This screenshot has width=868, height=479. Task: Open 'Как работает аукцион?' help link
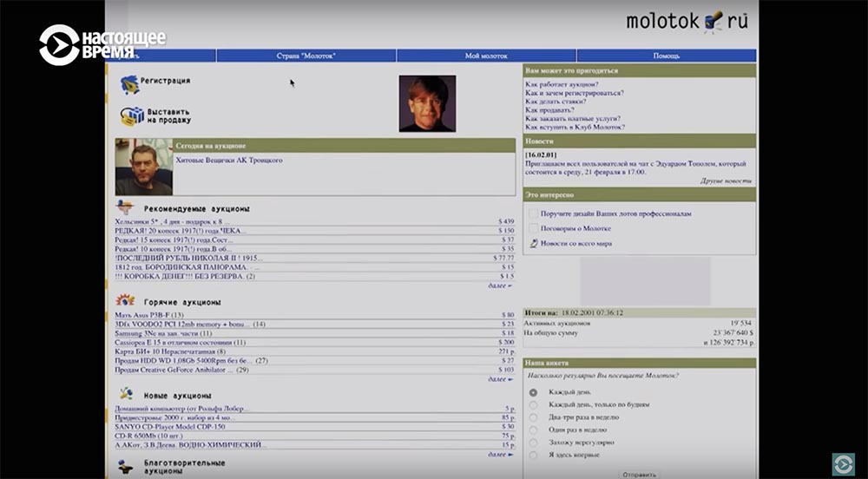[562, 85]
